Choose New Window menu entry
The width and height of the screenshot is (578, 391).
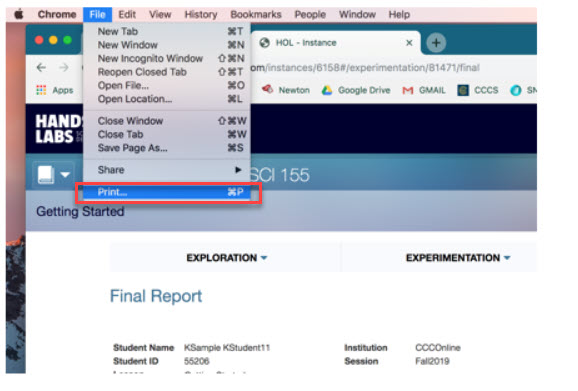(x=167, y=45)
